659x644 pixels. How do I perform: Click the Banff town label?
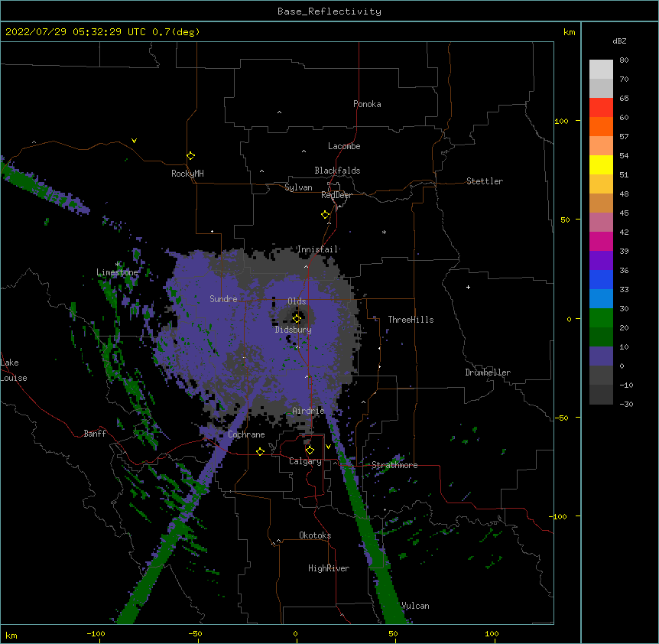click(x=95, y=434)
